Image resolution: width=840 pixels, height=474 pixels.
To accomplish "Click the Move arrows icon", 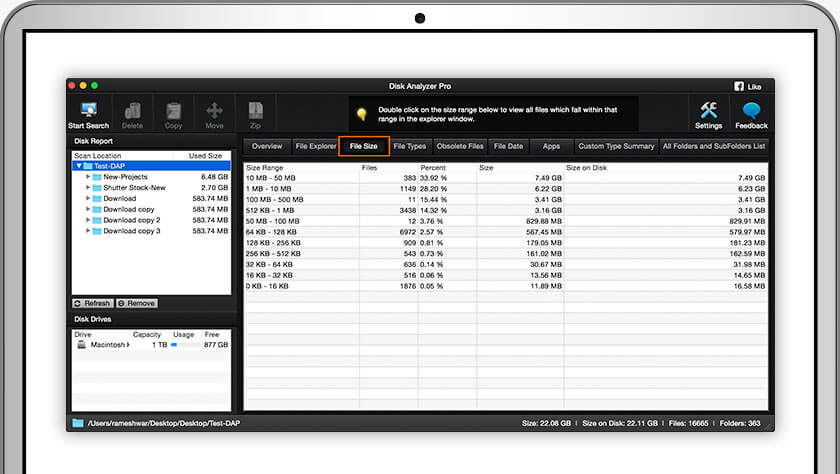I will click(x=214, y=111).
